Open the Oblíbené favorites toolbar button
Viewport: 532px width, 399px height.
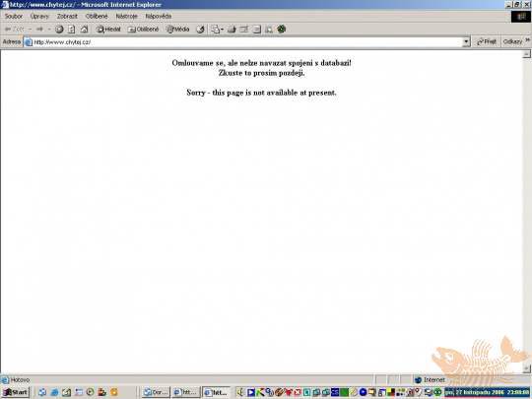pyautogui.click(x=143, y=30)
